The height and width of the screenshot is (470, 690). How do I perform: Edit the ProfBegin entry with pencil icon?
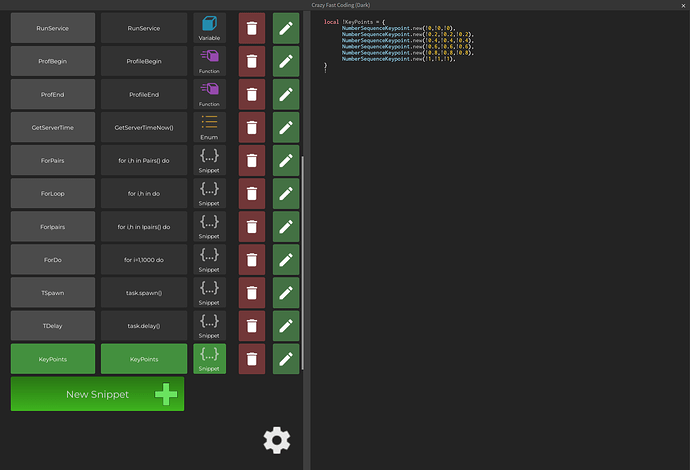click(x=286, y=61)
